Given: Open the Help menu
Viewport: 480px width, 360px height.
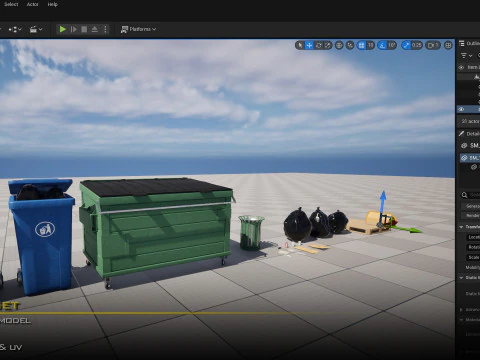Looking at the screenshot, I should [53, 4].
